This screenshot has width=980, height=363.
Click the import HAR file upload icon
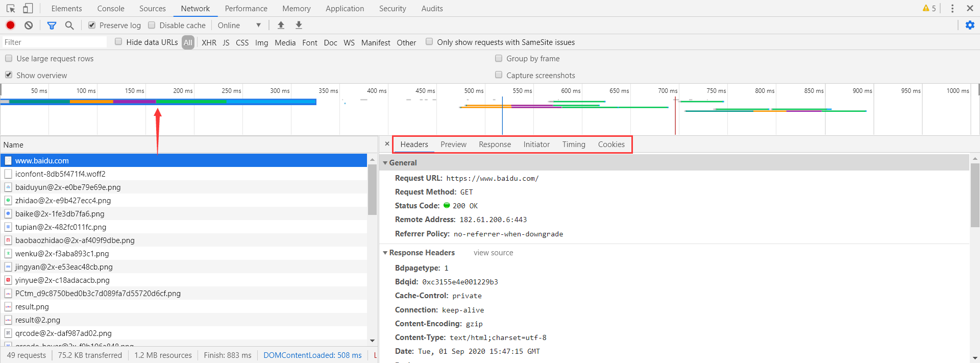[281, 25]
